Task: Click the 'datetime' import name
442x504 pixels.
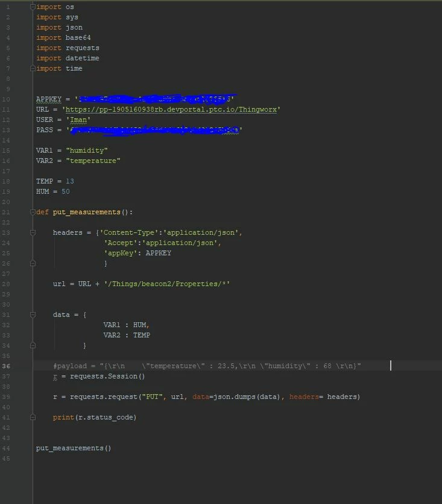Action: coord(83,58)
